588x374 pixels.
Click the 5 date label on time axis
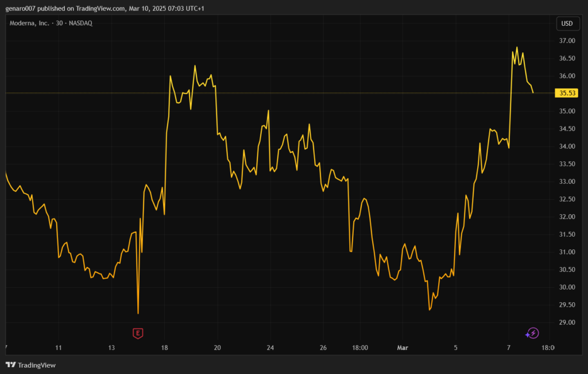coord(456,348)
